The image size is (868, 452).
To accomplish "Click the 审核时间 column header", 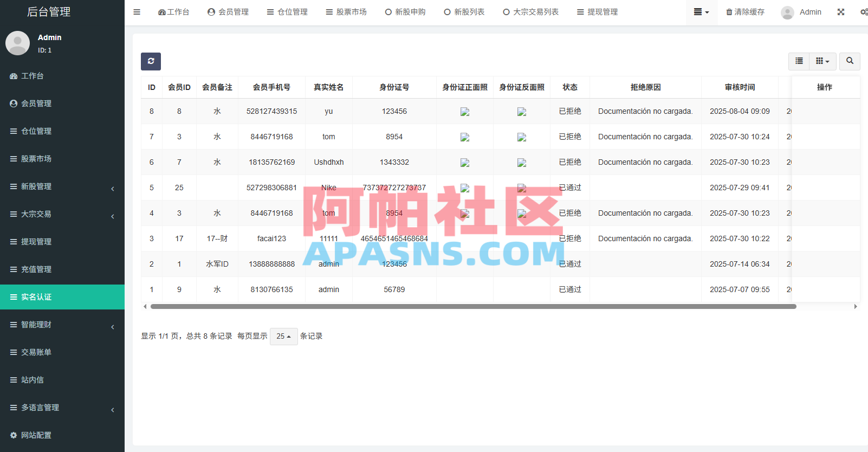I will pos(740,87).
